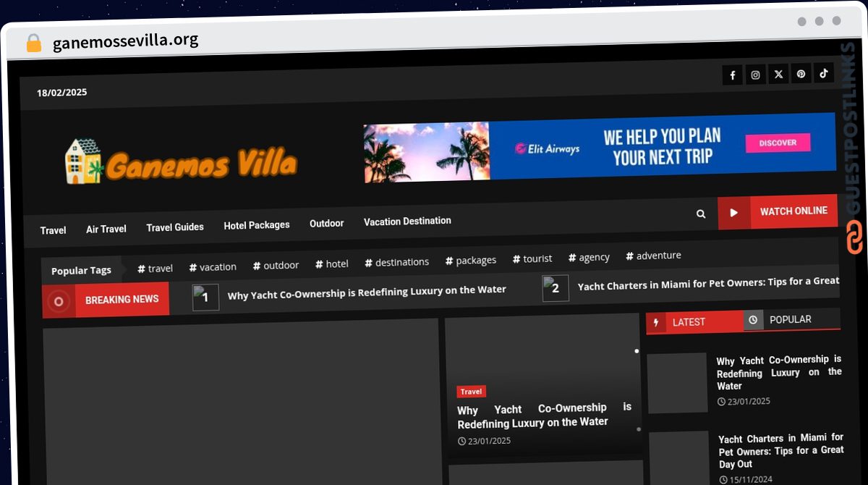The image size is (868, 485).
Task: Click the padlock icon in address bar
Action: (33, 43)
